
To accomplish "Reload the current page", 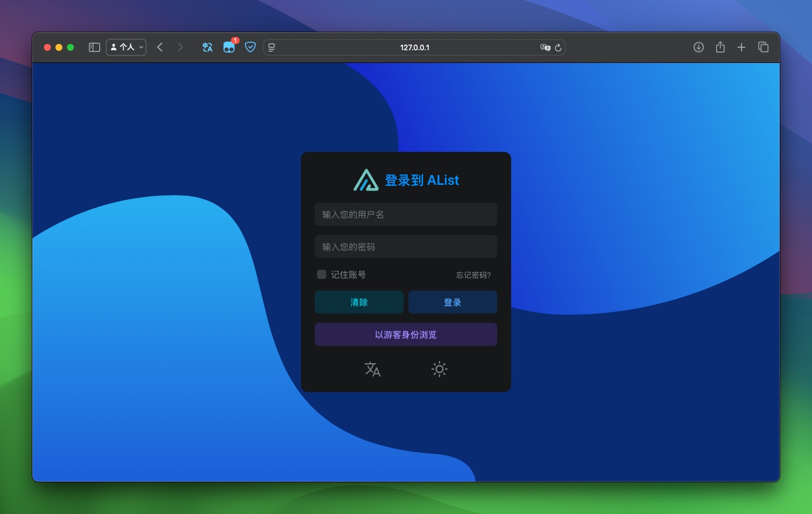I will pos(558,47).
